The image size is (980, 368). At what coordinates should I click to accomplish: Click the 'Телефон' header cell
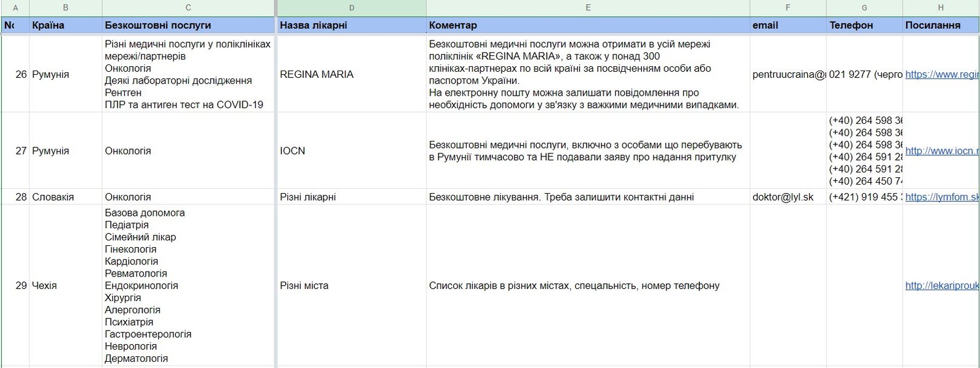pyautogui.click(x=864, y=25)
